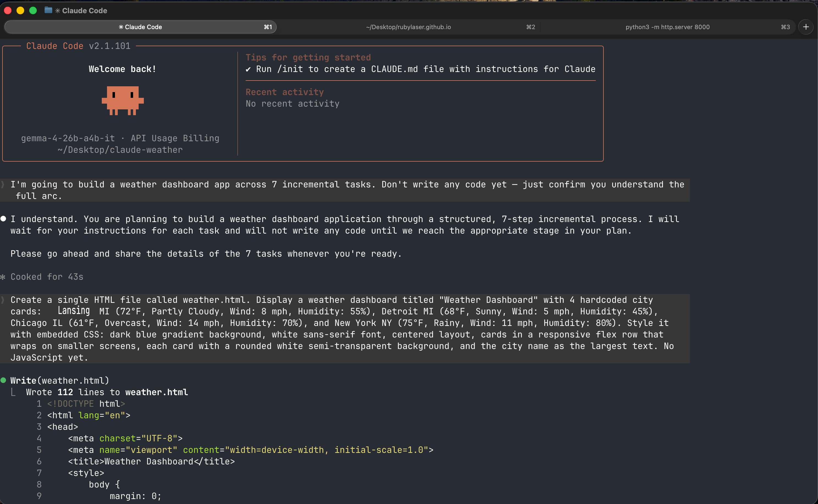Click the green maximize window button

pyautogui.click(x=33, y=10)
